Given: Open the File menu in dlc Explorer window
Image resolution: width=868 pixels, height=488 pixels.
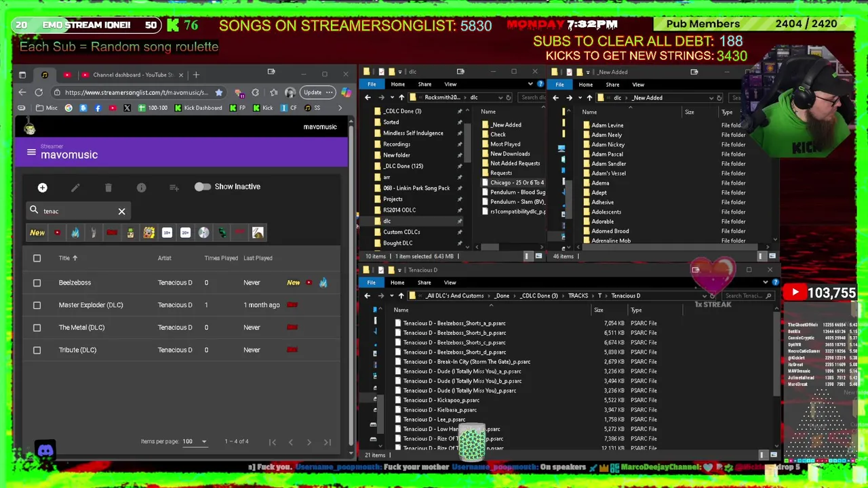Looking at the screenshot, I should tap(372, 84).
